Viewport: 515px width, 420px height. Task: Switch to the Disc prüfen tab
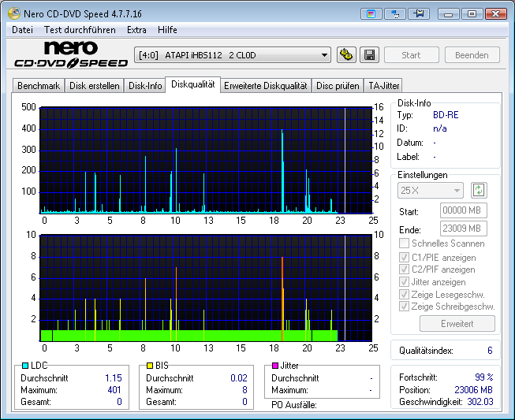[x=338, y=86]
